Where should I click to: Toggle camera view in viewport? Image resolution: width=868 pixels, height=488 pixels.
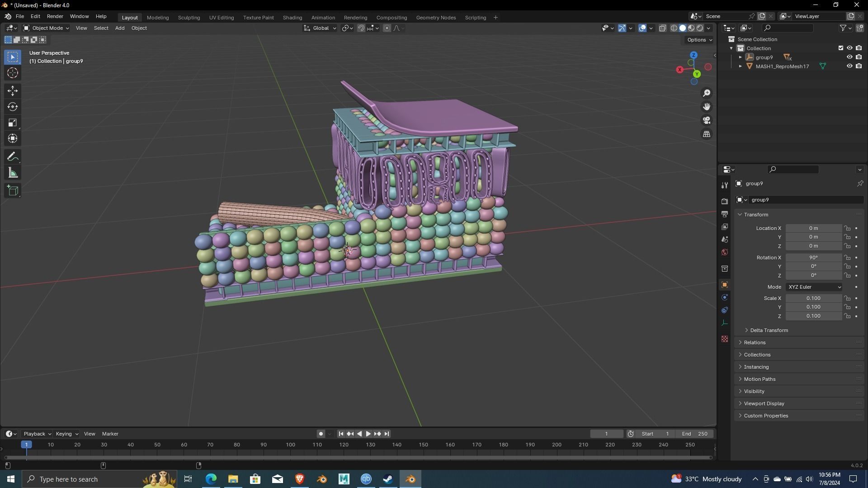(707, 121)
